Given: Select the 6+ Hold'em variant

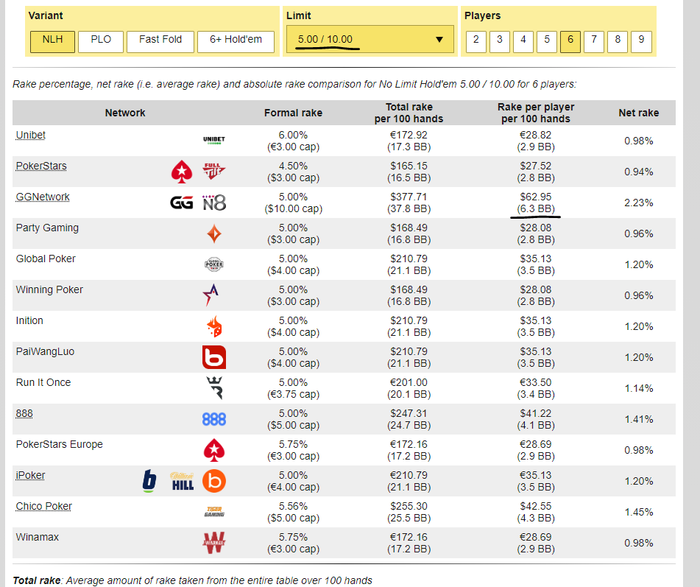Looking at the screenshot, I should [236, 42].
